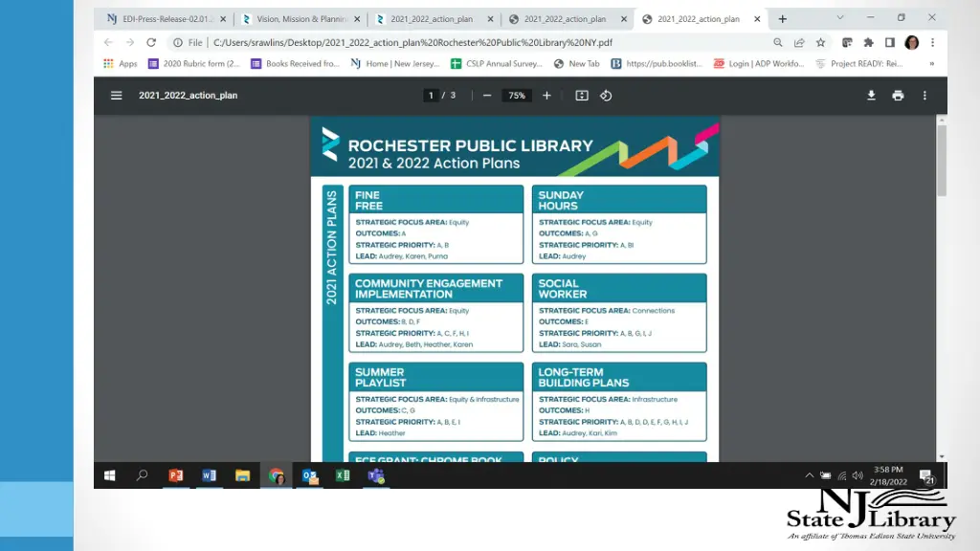This screenshot has width=980, height=551.
Task: Bookmark this tab with star icon
Action: [820, 42]
